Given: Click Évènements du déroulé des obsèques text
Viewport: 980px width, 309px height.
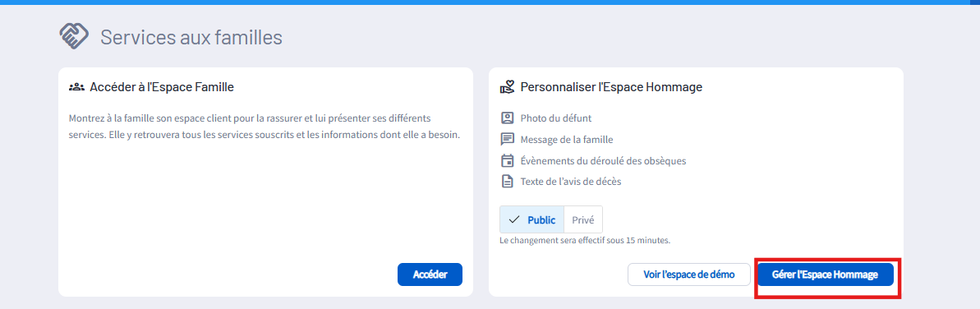Looking at the screenshot, I should coord(603,160).
